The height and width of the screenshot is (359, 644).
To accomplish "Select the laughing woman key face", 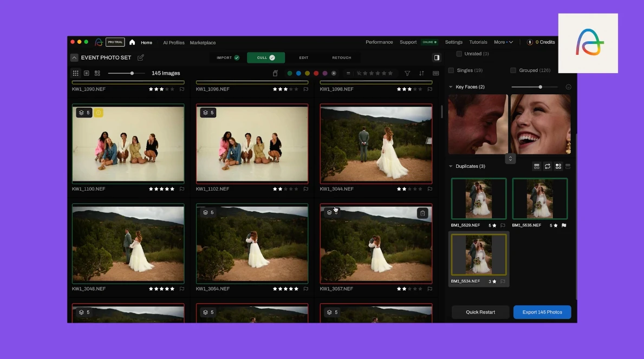I will 541,124.
